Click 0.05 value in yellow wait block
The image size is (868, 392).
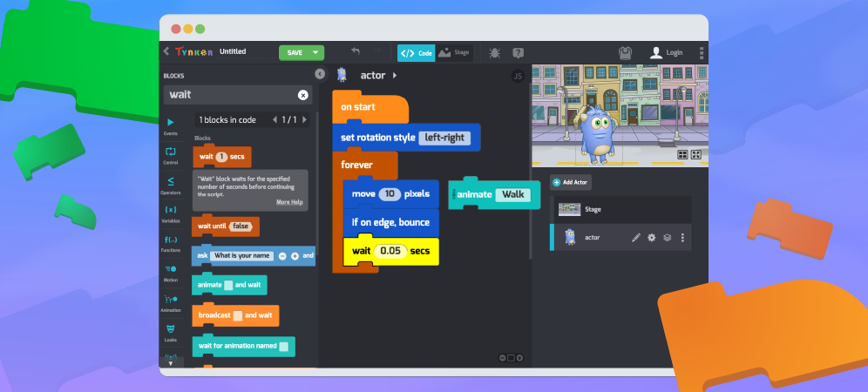(x=390, y=251)
